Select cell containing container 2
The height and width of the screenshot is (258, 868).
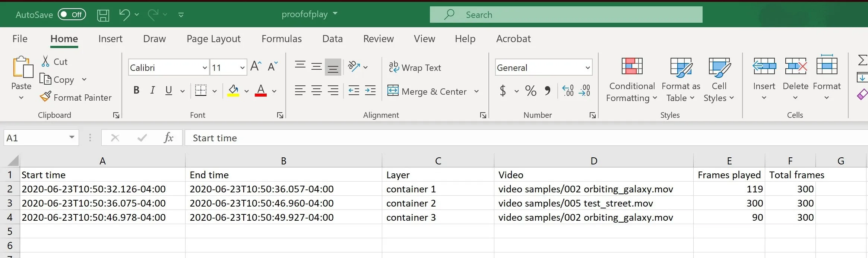[x=438, y=203]
